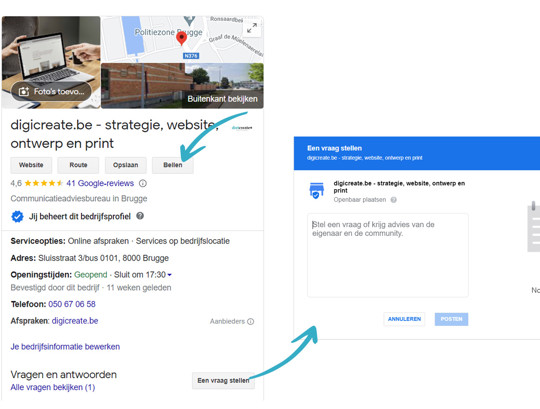Open Foto's toevoegen on the laptop photo
The image size is (540, 409).
[x=51, y=92]
